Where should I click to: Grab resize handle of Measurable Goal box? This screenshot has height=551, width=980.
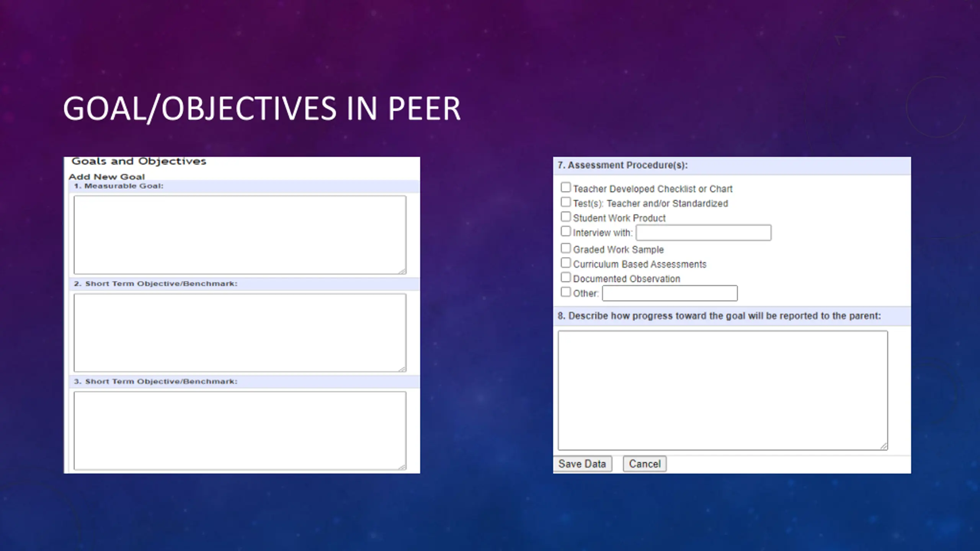(x=402, y=271)
